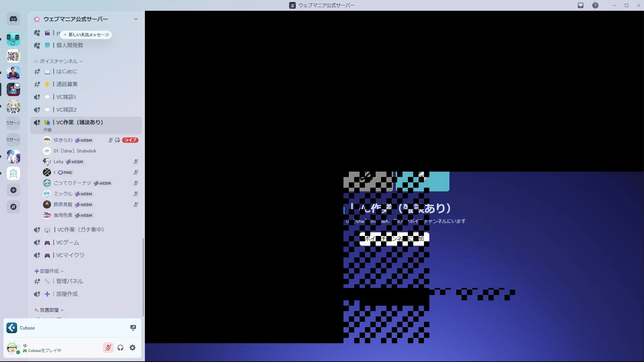
Task: Collapse the 部屋作成 category
Action: coord(49,271)
